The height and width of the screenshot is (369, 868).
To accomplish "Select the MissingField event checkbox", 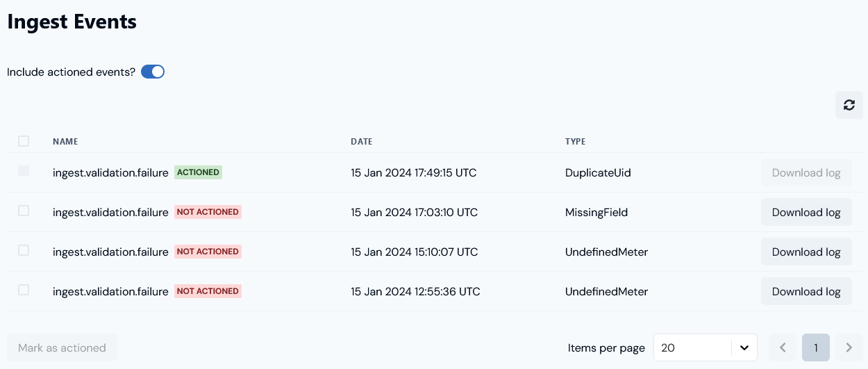I will pos(24,211).
